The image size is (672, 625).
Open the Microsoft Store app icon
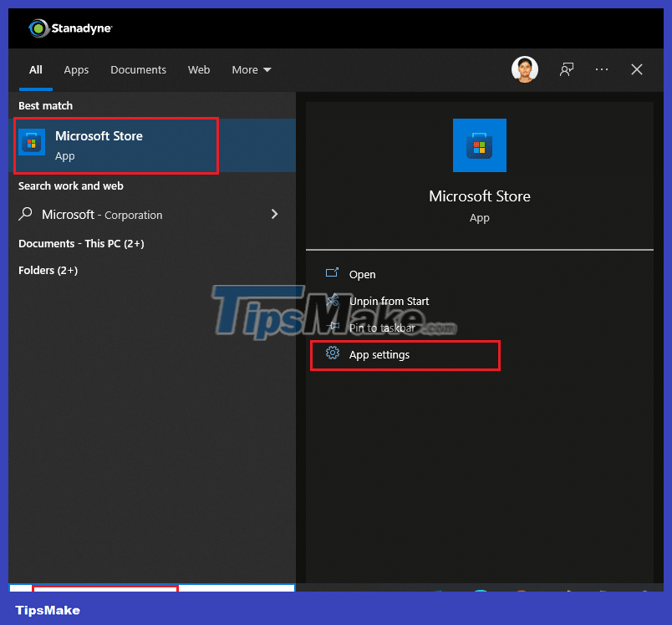pyautogui.click(x=32, y=141)
